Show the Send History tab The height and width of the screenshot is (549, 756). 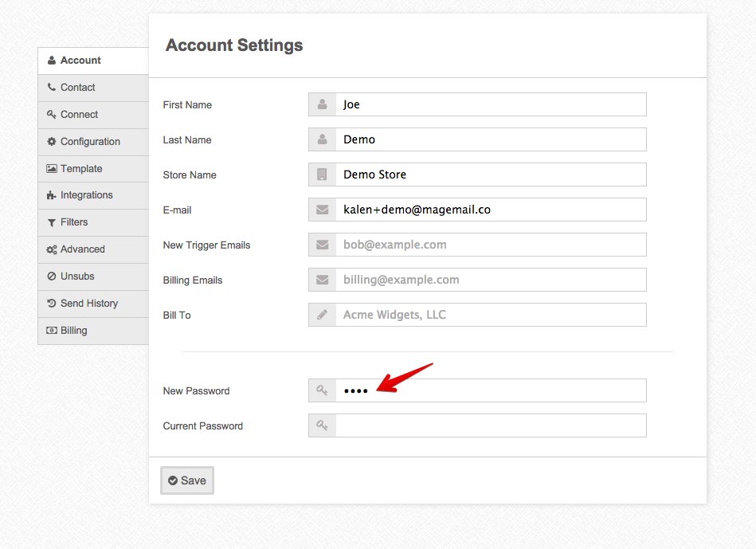pos(88,304)
